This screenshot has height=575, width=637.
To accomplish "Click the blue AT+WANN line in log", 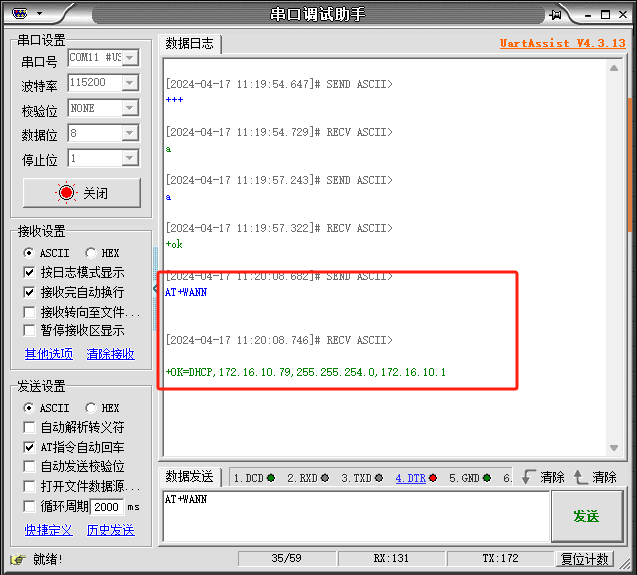I will [x=186, y=292].
